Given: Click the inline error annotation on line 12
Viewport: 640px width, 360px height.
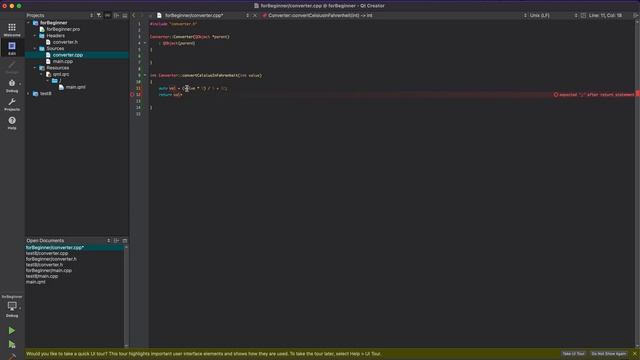Looking at the screenshot, I should coord(594,94).
